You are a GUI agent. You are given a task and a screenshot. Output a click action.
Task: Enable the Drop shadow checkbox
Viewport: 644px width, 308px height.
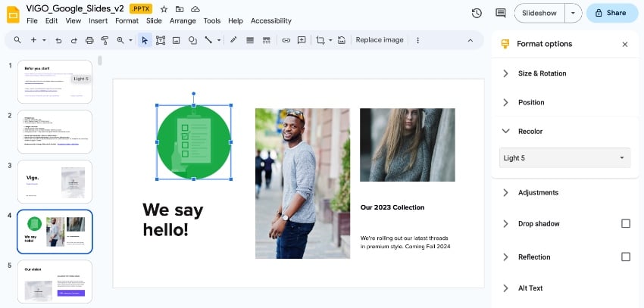click(x=626, y=224)
